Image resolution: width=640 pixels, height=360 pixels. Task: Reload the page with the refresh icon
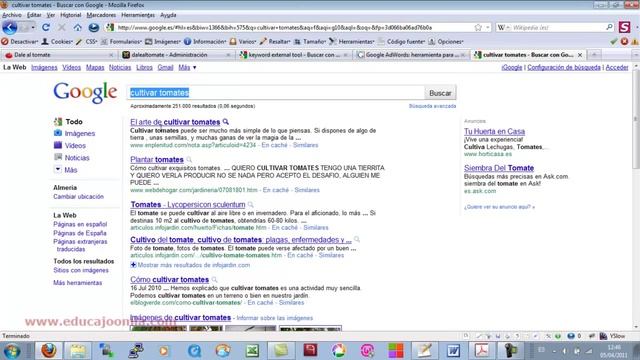pos(46,27)
